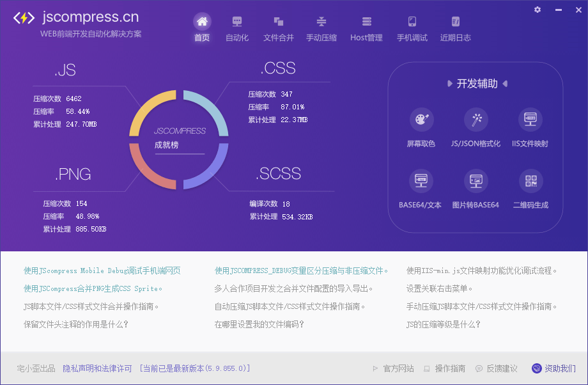
Task: Click JS 压缩次数 value 6462
Action: click(x=73, y=98)
